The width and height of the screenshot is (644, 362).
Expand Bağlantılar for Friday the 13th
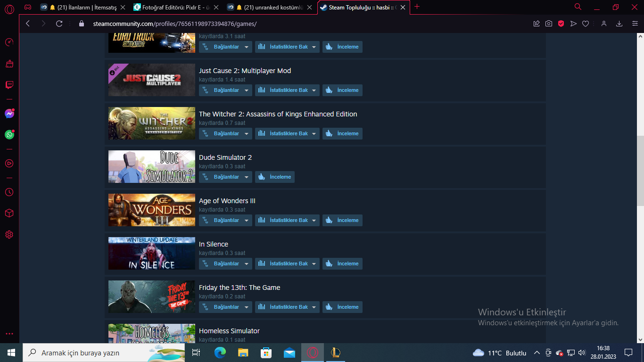pyautogui.click(x=225, y=307)
